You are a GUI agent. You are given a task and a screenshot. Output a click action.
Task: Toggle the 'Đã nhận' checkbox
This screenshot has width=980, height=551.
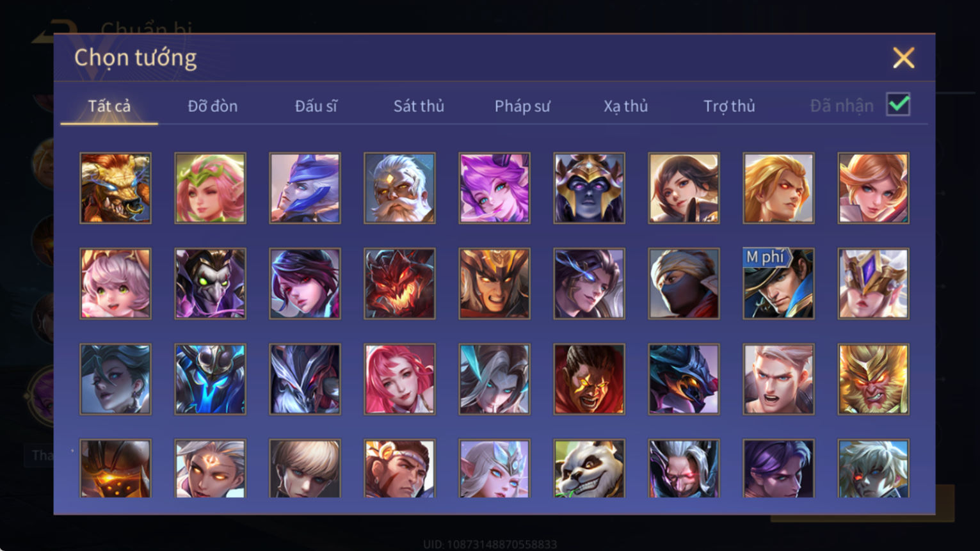pyautogui.click(x=898, y=104)
